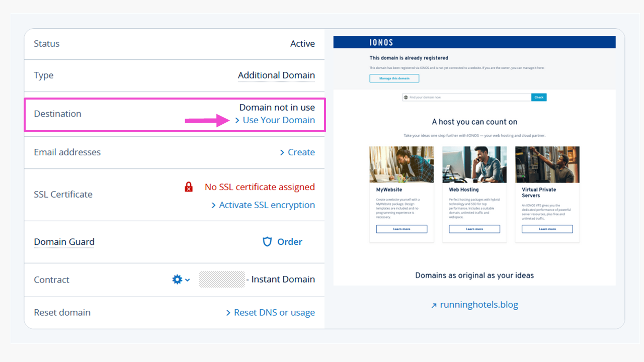Open the Use Your Domain link
The image size is (644, 362).
pyautogui.click(x=279, y=120)
